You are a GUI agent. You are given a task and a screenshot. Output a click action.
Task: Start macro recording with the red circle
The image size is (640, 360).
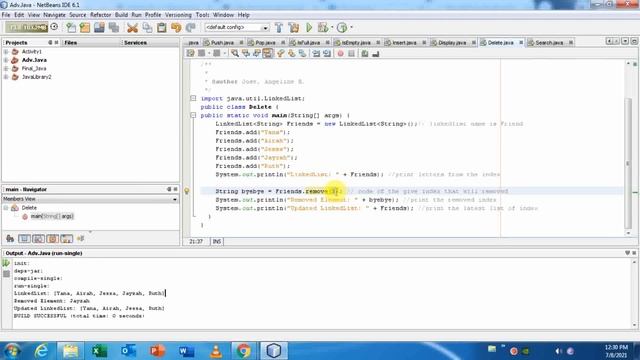340,53
